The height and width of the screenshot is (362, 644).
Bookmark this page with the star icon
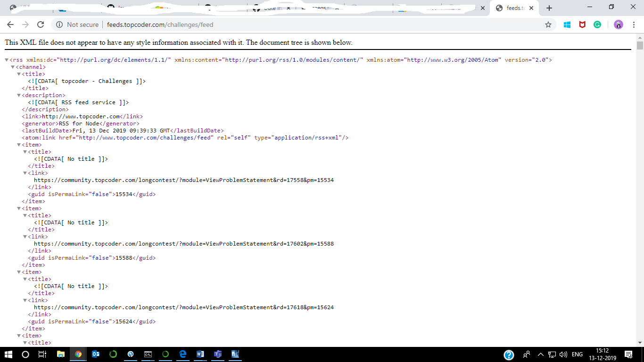click(x=548, y=25)
